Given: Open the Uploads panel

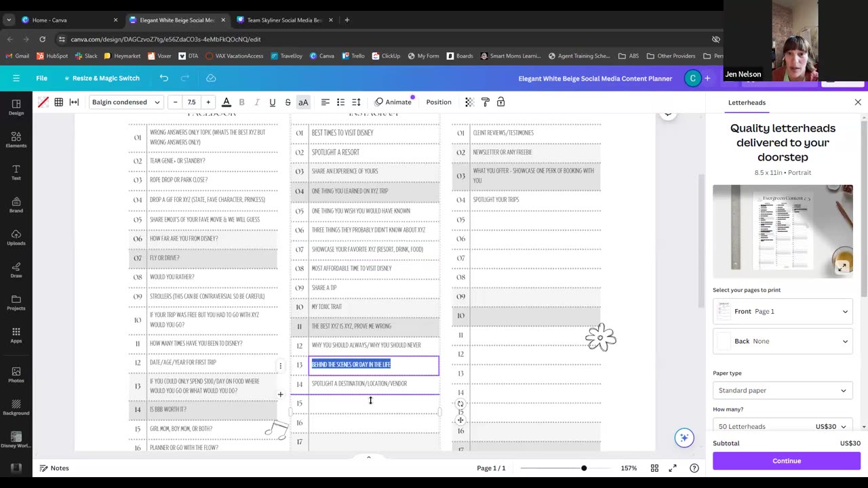Looking at the screenshot, I should pos(16,237).
